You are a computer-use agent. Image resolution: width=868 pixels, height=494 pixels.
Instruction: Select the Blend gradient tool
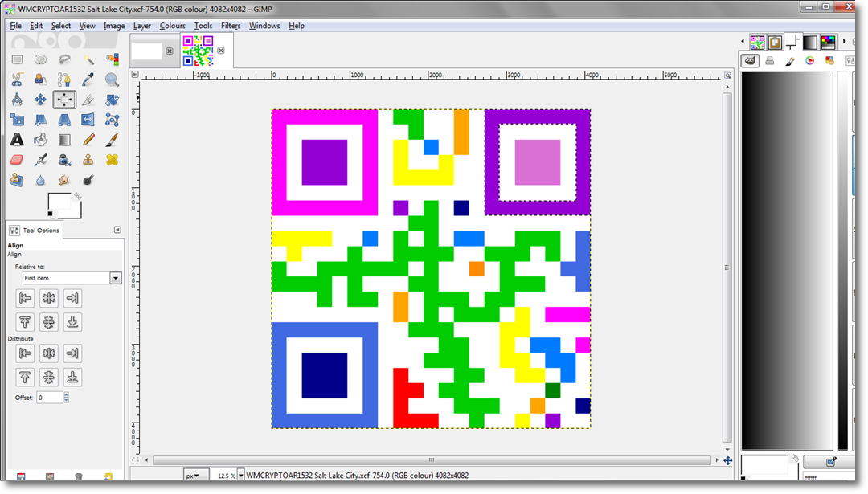click(64, 140)
